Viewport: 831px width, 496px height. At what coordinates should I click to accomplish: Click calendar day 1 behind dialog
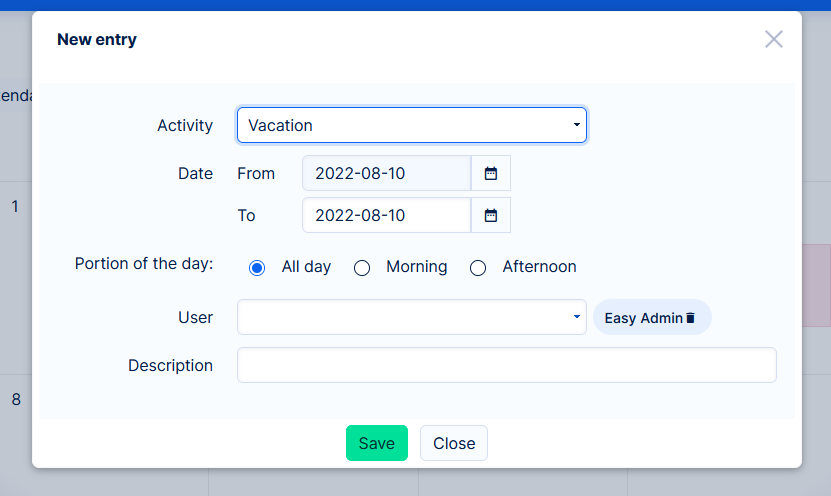click(15, 207)
